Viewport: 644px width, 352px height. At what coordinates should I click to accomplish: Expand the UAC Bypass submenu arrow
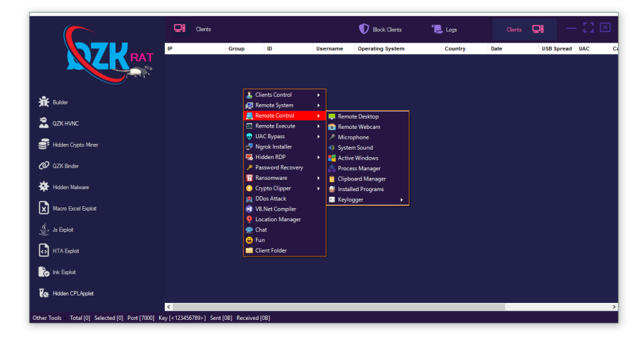tap(319, 136)
